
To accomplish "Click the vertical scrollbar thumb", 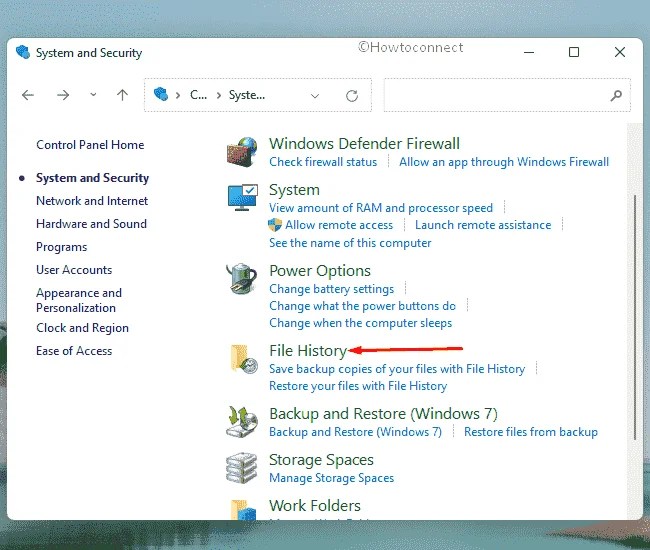I will [635, 317].
